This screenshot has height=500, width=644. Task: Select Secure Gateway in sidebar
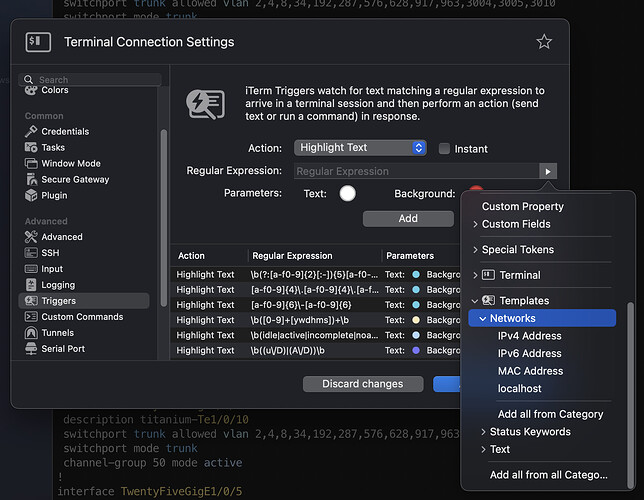pos(75,179)
